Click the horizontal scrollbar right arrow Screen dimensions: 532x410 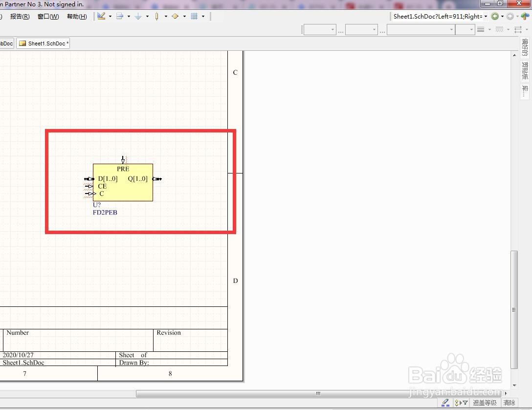(506, 393)
